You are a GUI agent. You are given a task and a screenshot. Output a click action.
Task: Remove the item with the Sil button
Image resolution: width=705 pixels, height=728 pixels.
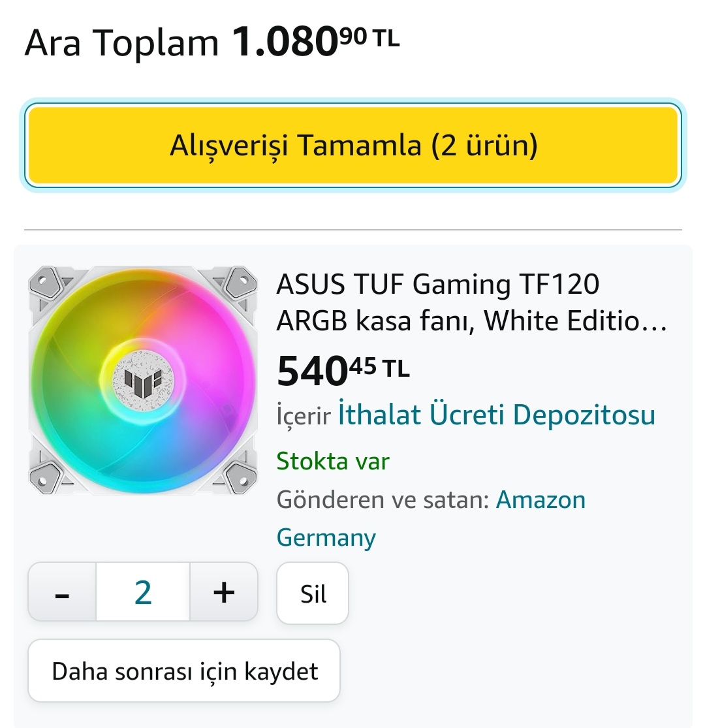click(x=313, y=593)
